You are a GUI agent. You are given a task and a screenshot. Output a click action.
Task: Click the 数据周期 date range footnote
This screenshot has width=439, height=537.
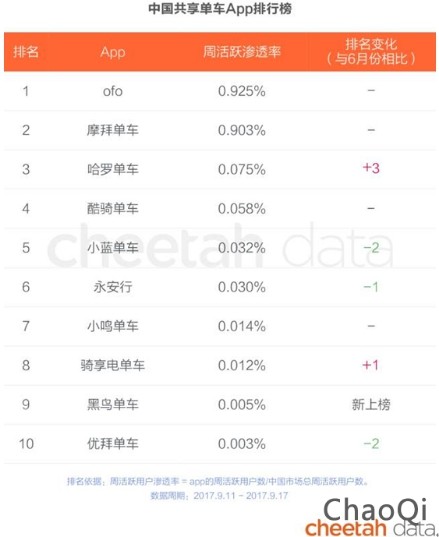point(219,496)
